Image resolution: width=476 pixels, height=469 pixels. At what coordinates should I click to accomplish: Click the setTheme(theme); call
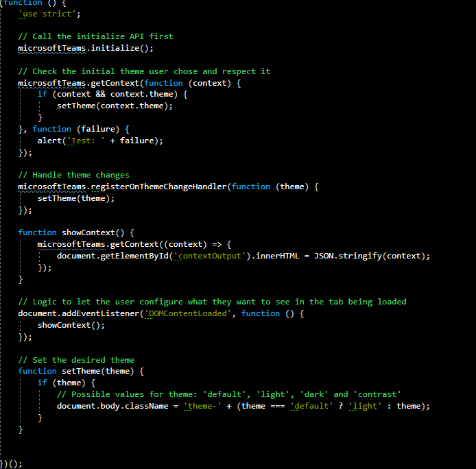(76, 199)
